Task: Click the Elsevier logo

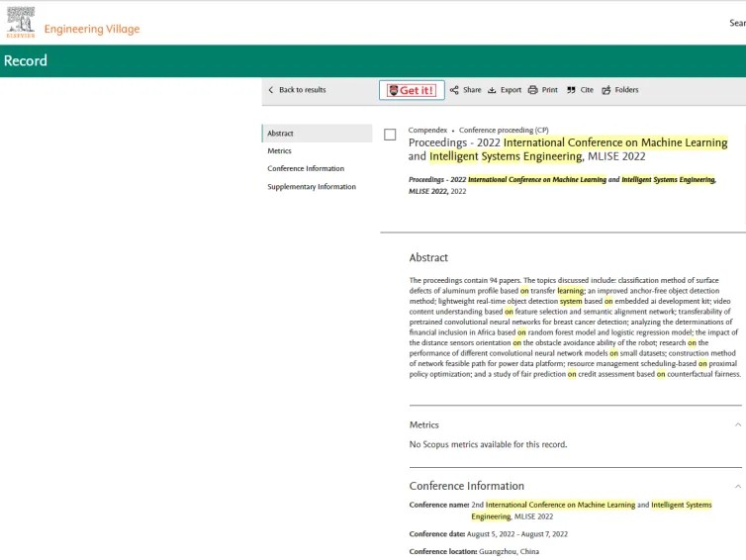Action: 20,22
